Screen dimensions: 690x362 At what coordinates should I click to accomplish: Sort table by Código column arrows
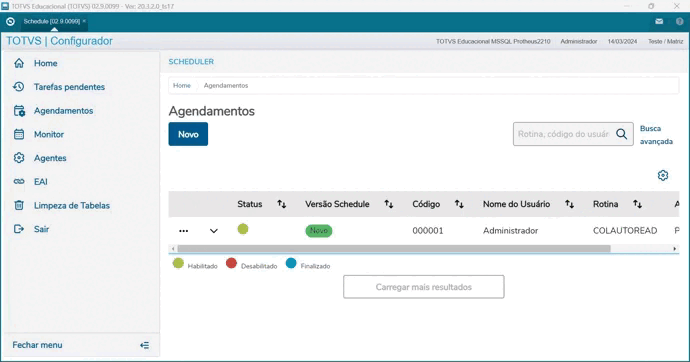459,204
